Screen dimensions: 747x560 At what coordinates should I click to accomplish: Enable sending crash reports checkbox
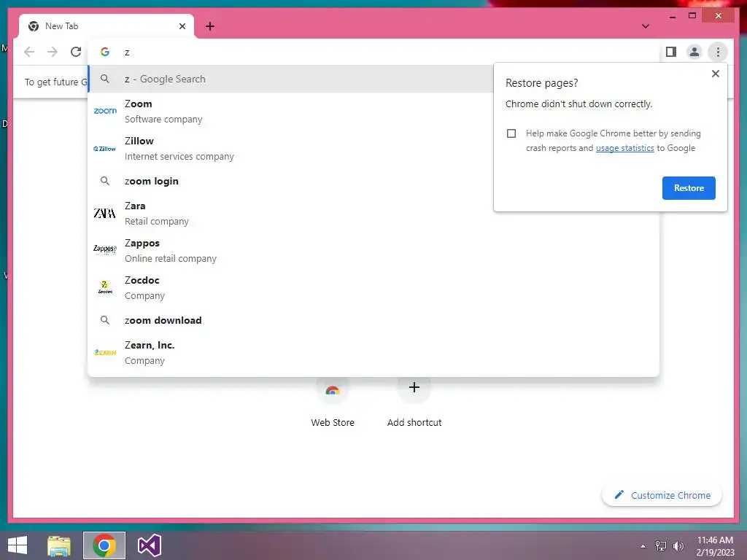(511, 133)
